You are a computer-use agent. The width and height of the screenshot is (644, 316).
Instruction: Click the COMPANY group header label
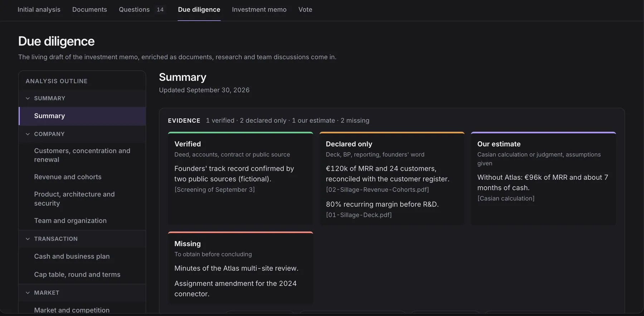pyautogui.click(x=49, y=134)
